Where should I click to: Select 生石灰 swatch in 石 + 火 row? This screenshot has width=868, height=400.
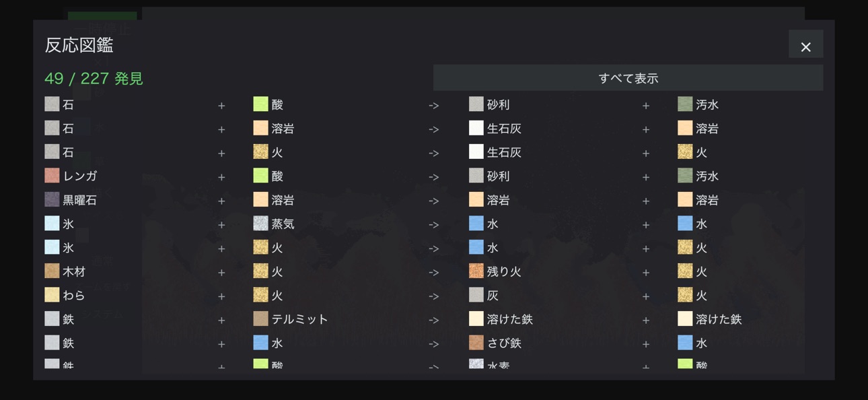(476, 152)
